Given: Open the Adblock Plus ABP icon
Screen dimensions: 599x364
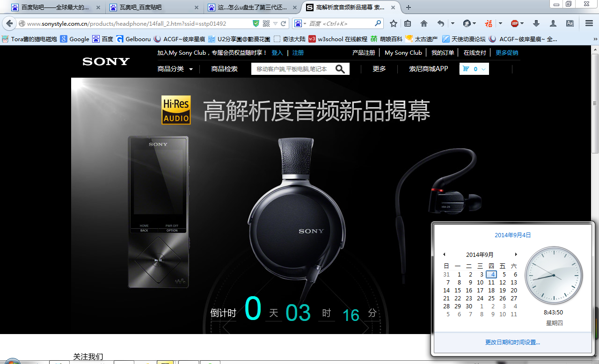Looking at the screenshot, I should click(515, 23).
